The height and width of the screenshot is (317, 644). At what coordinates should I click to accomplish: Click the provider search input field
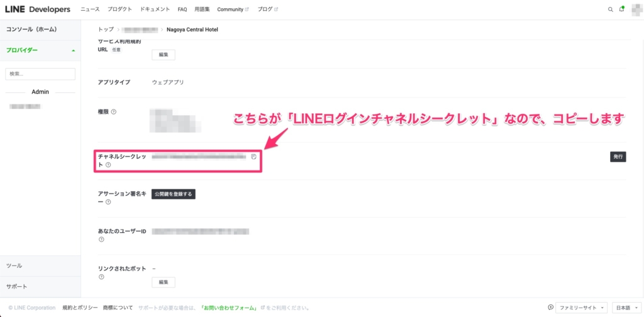click(x=40, y=74)
